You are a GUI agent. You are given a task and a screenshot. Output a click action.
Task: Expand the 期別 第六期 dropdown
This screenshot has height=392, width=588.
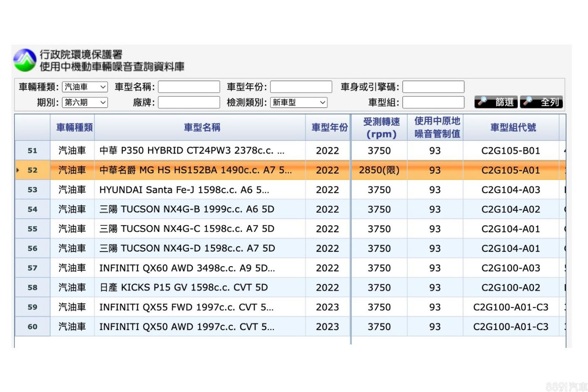(85, 102)
